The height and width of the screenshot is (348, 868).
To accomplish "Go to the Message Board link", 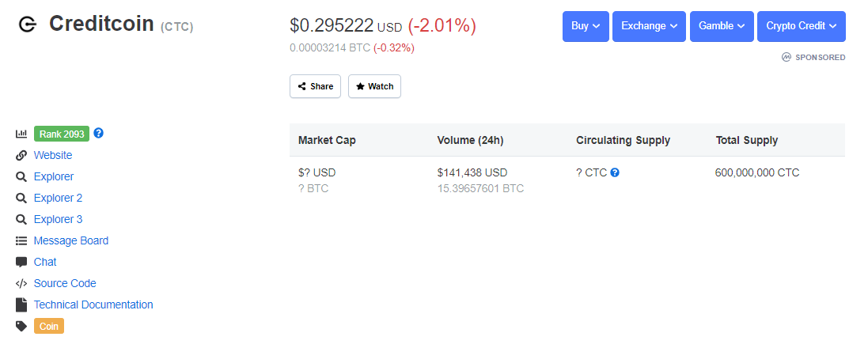I will [71, 240].
